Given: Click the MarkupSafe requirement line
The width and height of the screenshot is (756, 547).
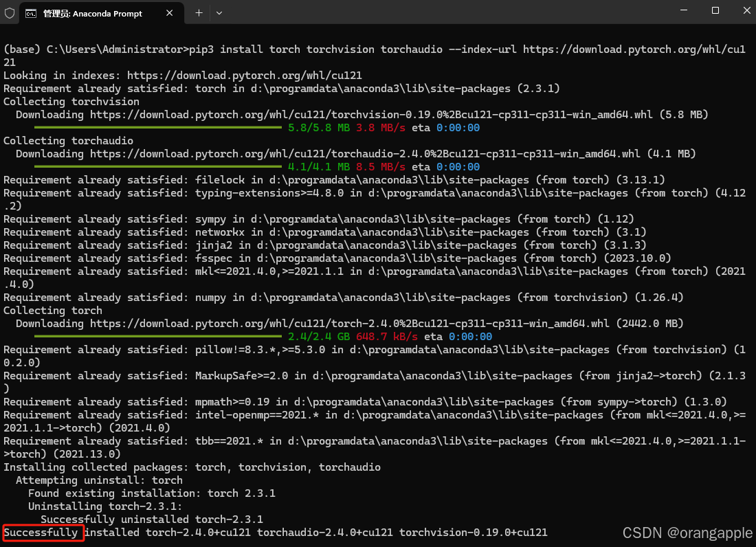Looking at the screenshot, I should 375,381.
